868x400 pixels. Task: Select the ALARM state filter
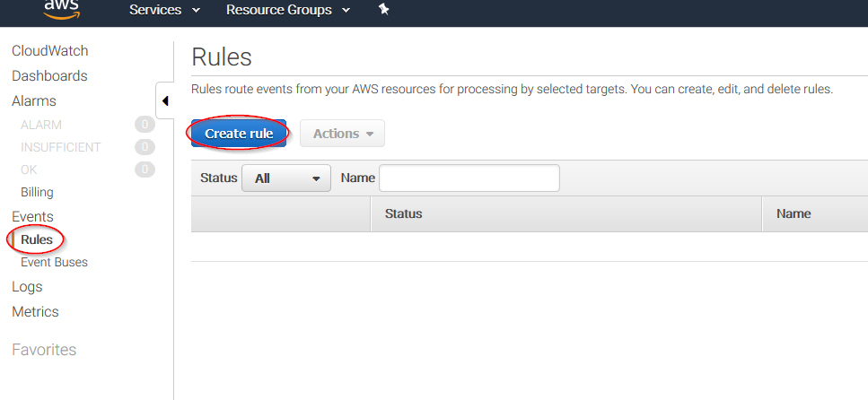pos(41,125)
